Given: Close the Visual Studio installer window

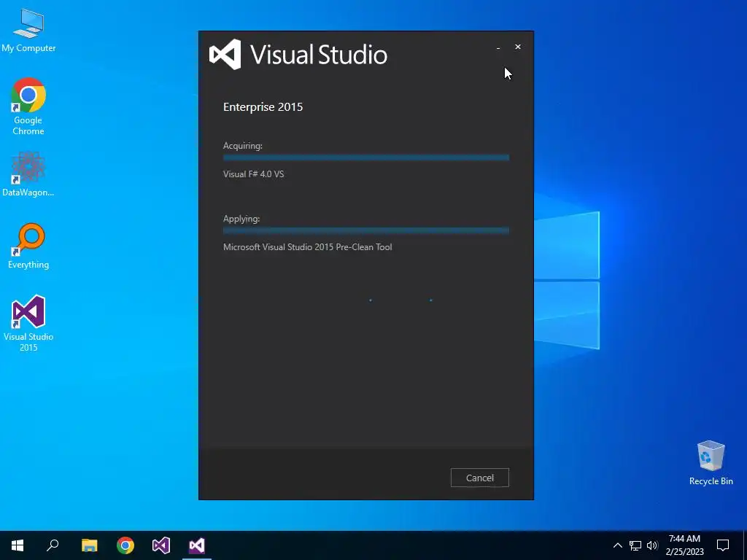Looking at the screenshot, I should pyautogui.click(x=518, y=47).
